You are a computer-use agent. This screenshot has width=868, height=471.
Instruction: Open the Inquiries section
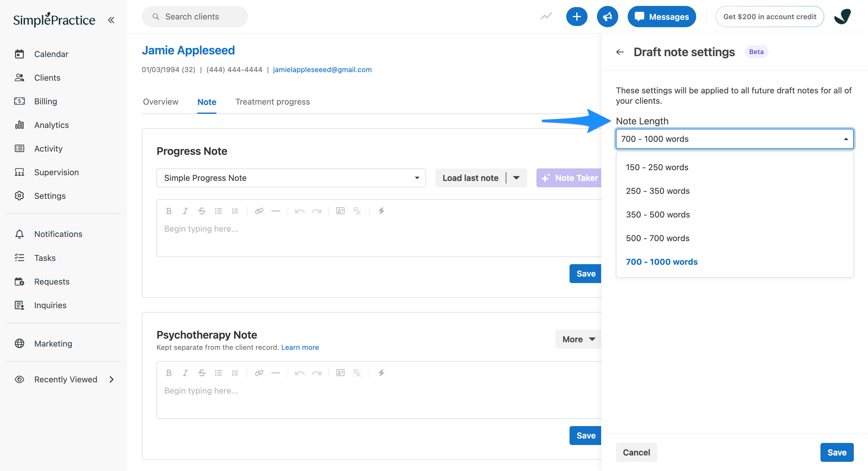[x=50, y=305]
